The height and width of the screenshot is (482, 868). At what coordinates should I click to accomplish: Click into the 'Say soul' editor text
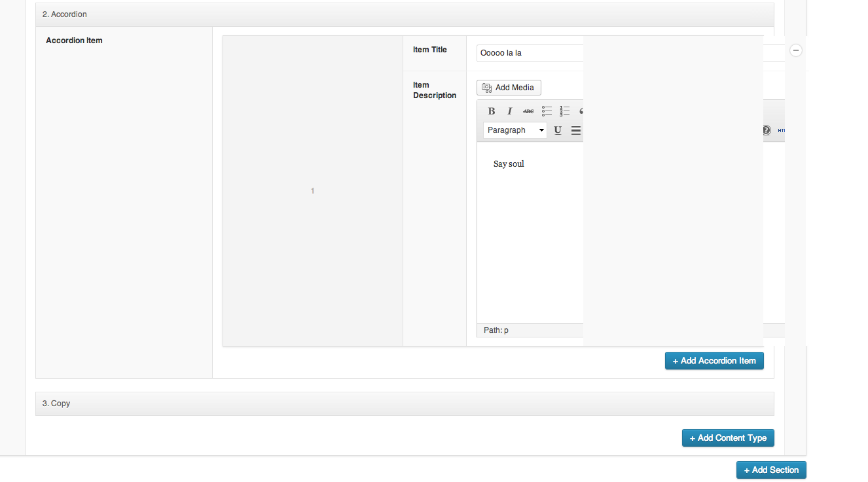[509, 164]
